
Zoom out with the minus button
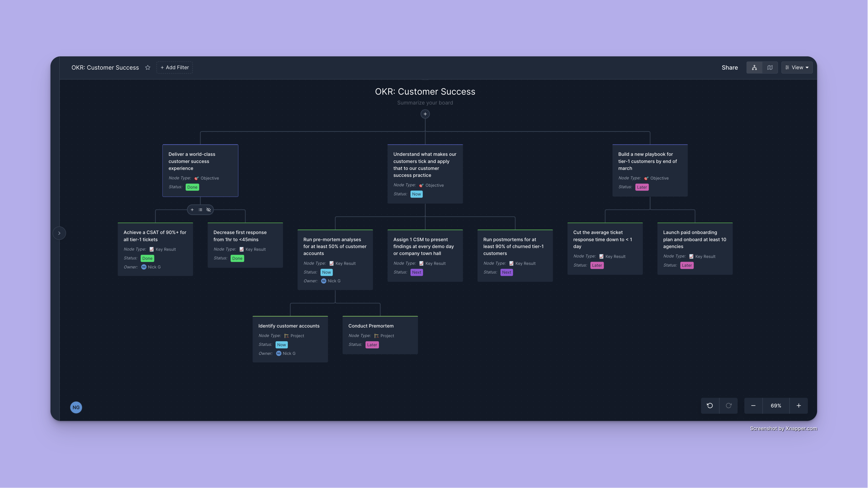coord(753,406)
